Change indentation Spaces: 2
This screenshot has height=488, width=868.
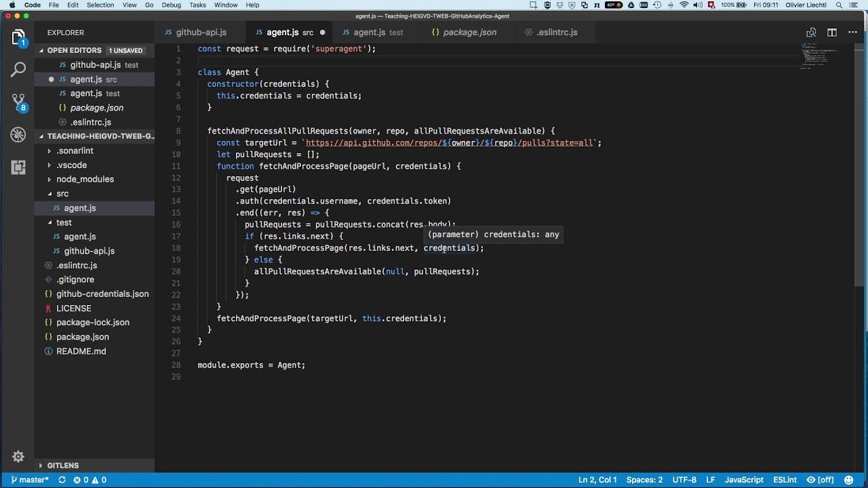tap(644, 480)
